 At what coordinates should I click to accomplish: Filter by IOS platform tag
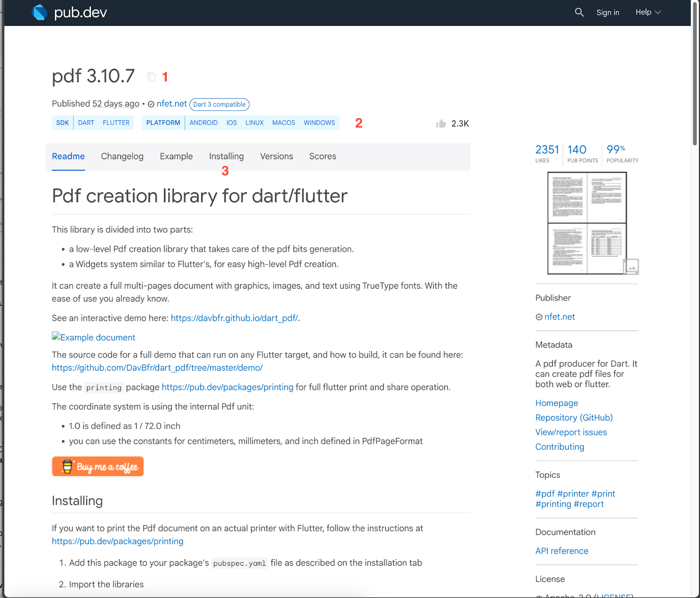click(x=231, y=123)
